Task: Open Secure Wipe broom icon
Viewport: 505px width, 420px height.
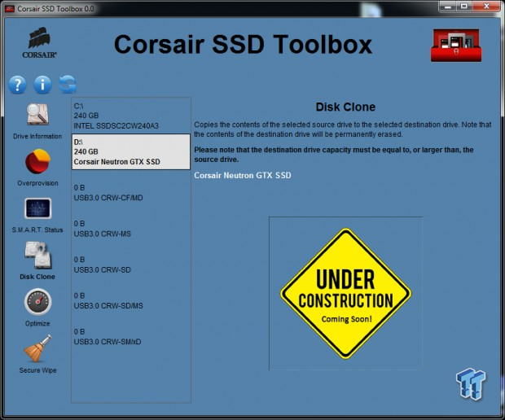Action: tap(37, 348)
